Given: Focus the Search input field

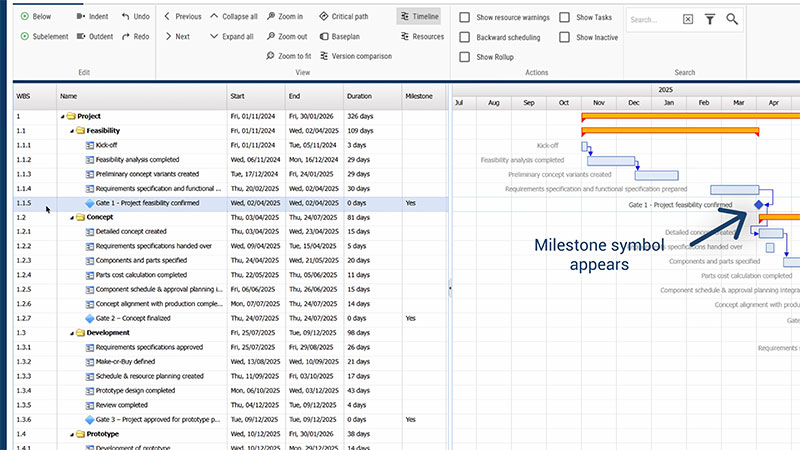Looking at the screenshot, I should pyautogui.click(x=654, y=19).
